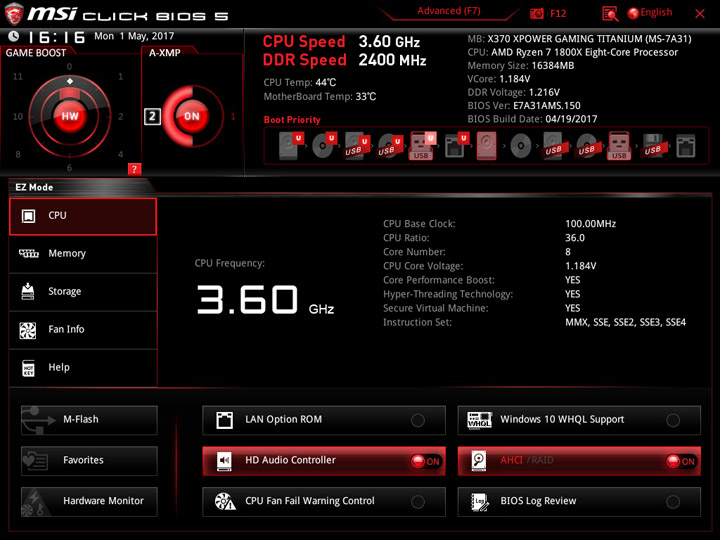Open BIOS Log Review

[x=579, y=501]
